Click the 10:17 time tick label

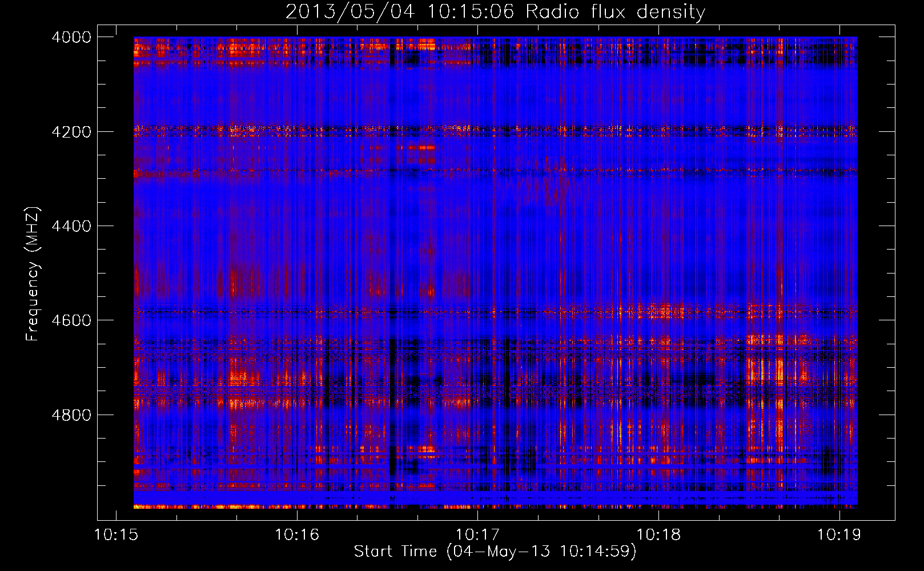[x=478, y=535]
